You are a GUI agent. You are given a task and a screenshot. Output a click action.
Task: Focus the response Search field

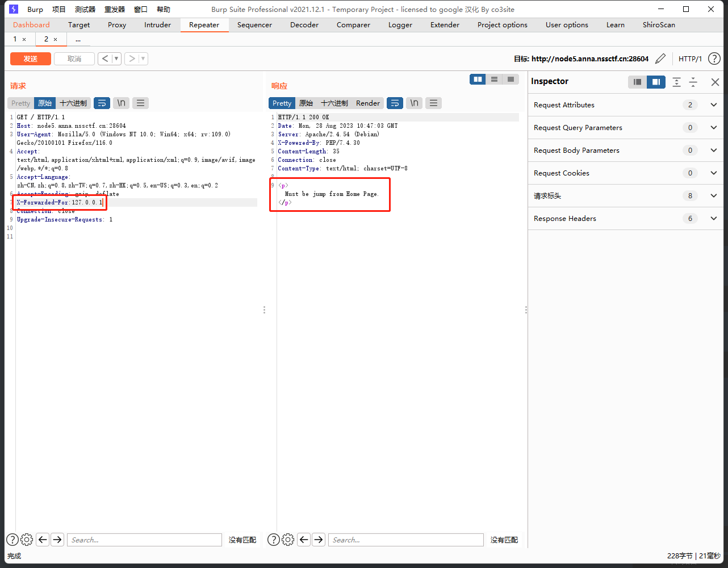coord(406,540)
